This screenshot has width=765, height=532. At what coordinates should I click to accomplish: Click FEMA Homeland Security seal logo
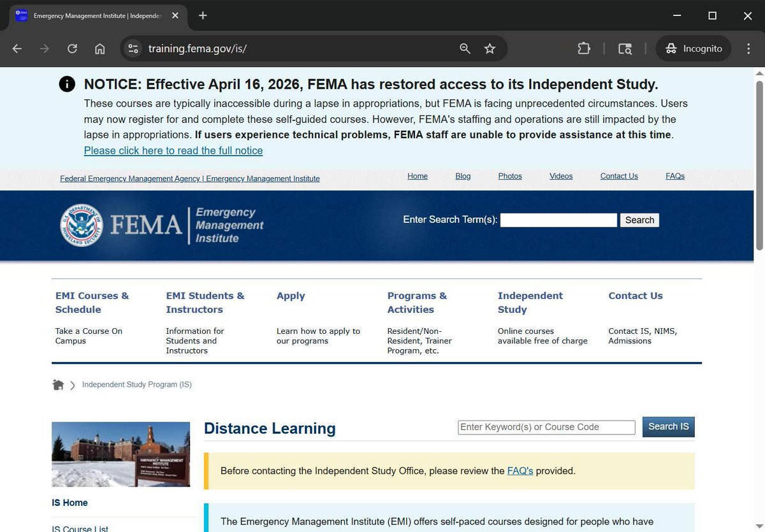pos(81,225)
